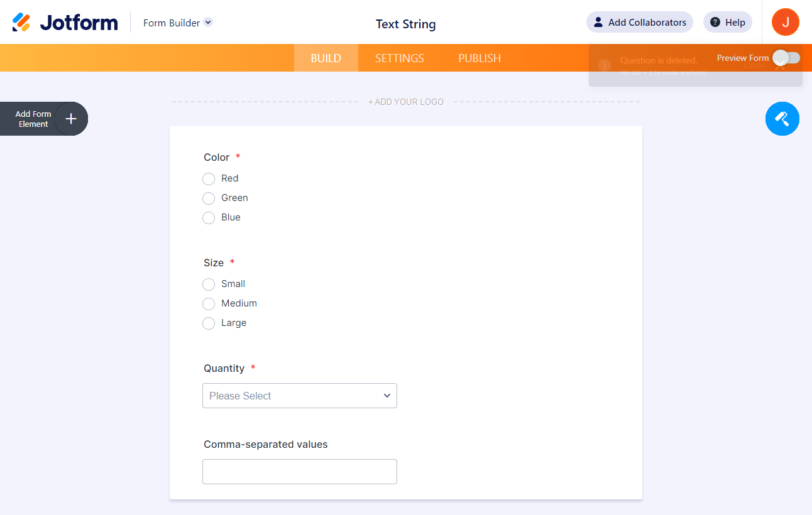The height and width of the screenshot is (515, 812).
Task: Open the Form Designer paint roller
Action: 782,118
